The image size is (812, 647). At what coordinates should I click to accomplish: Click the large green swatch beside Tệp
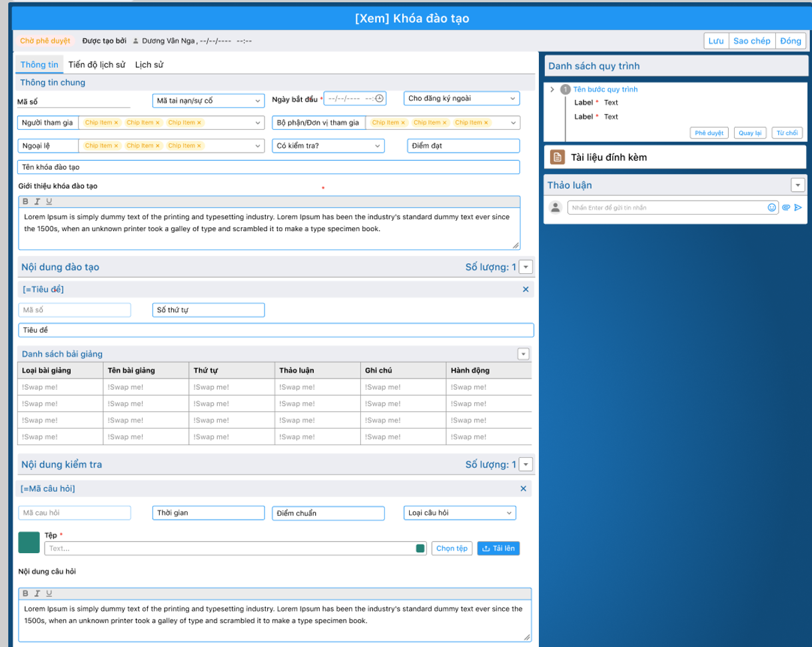coord(29,542)
